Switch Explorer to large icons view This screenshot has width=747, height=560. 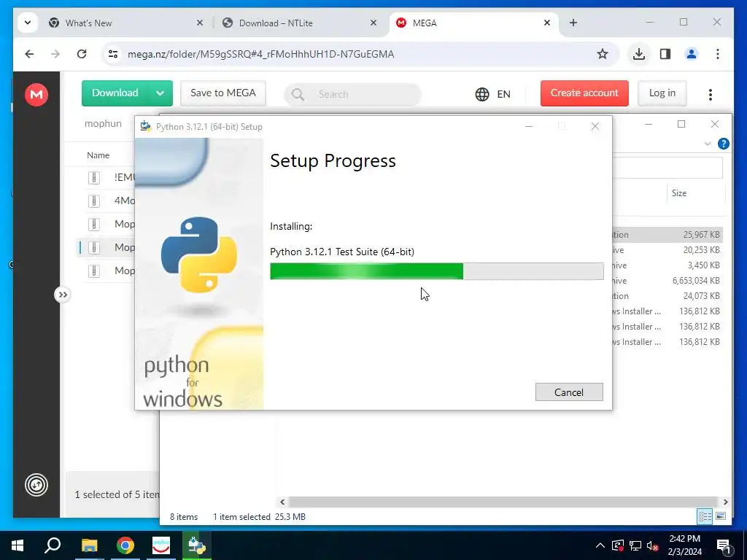721,516
